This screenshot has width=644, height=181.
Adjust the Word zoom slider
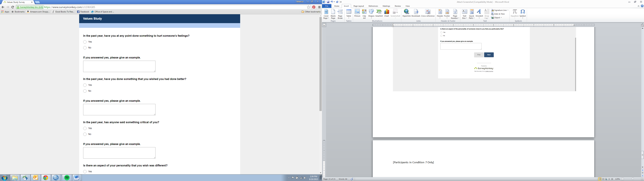click(x=632, y=179)
